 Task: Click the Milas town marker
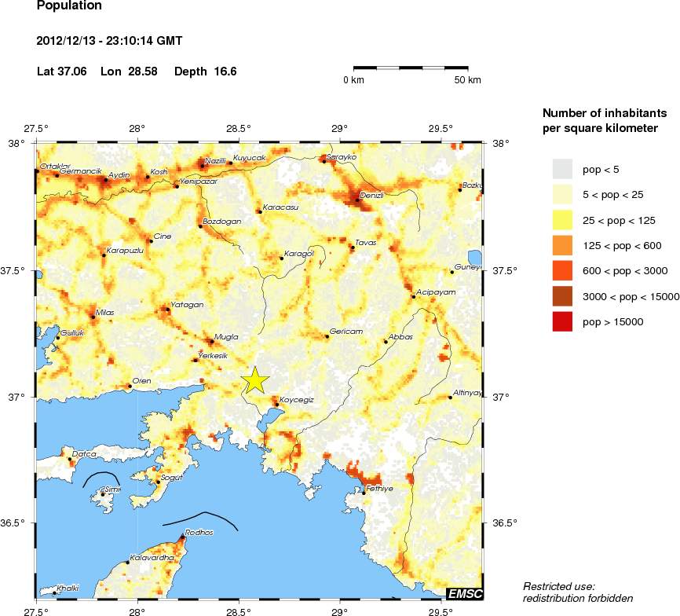click(93, 317)
